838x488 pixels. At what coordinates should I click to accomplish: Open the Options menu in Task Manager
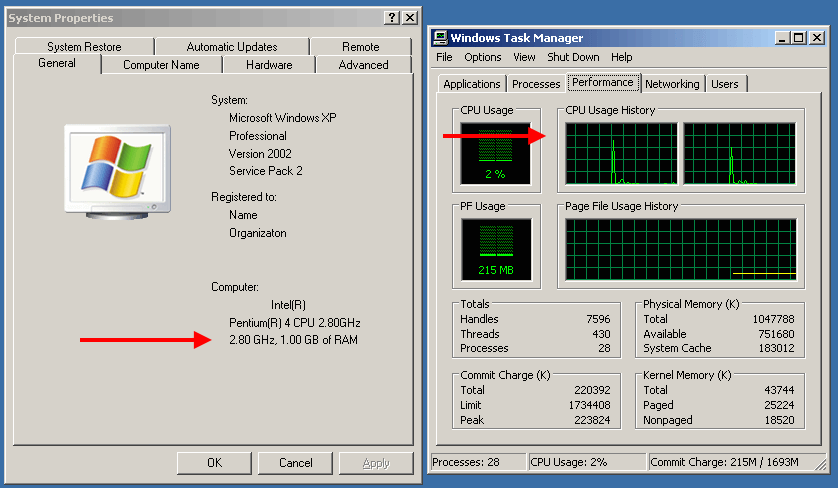[483, 57]
